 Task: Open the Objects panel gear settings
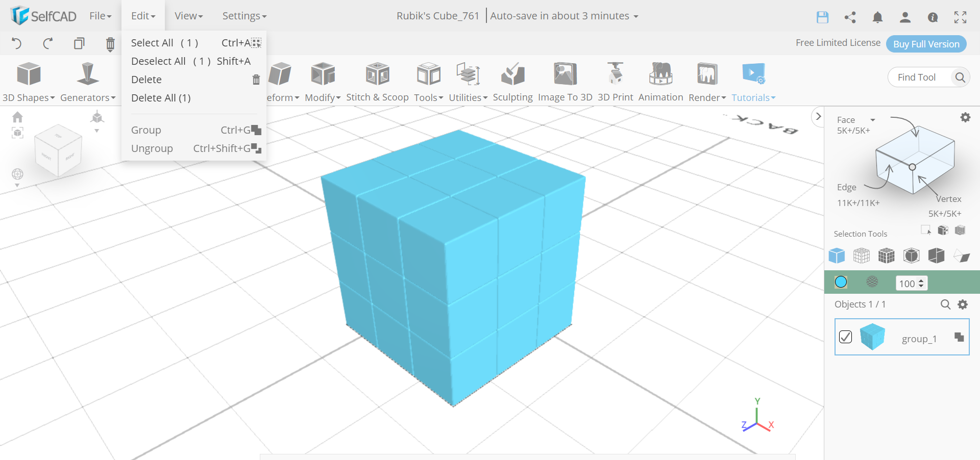(963, 304)
